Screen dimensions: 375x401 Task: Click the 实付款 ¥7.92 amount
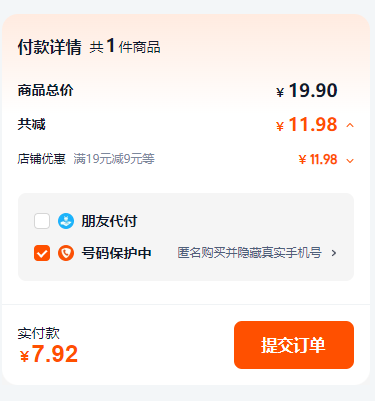pyautogui.click(x=49, y=354)
